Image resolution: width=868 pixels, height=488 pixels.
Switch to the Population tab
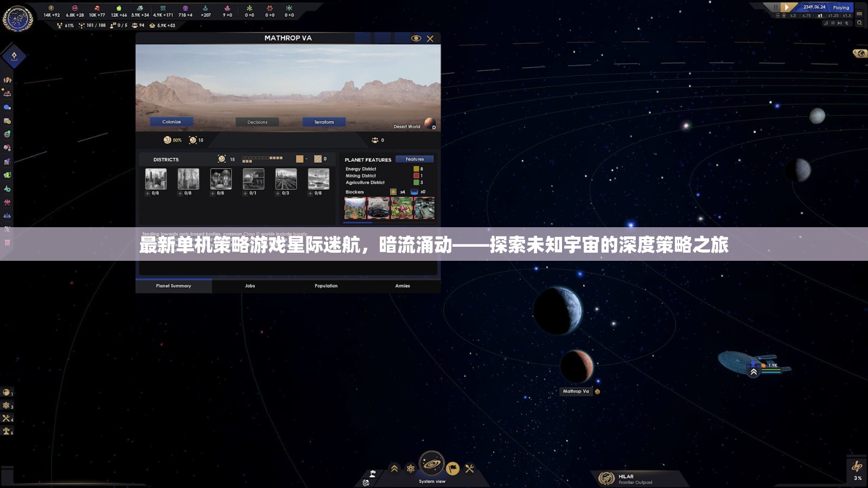pos(326,286)
